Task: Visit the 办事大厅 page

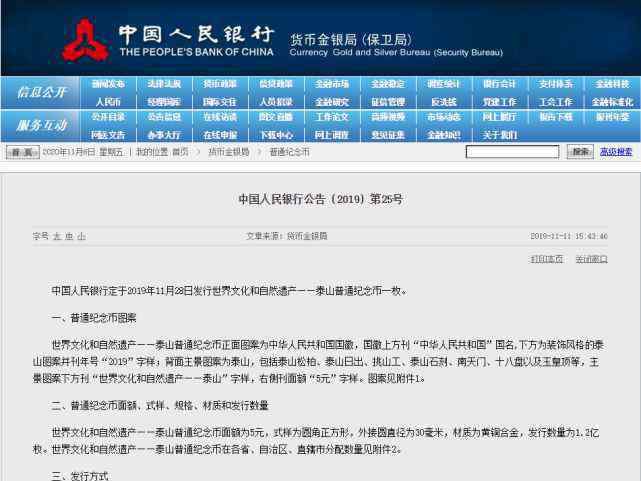Action: coord(164,135)
